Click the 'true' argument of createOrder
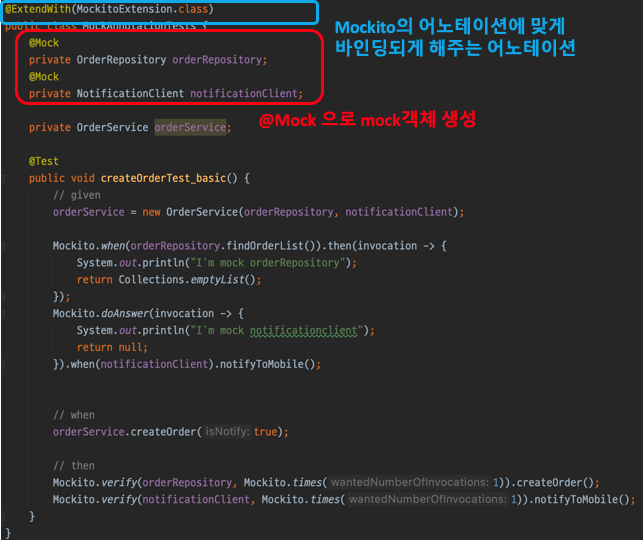The image size is (643, 540). pyautogui.click(x=265, y=432)
